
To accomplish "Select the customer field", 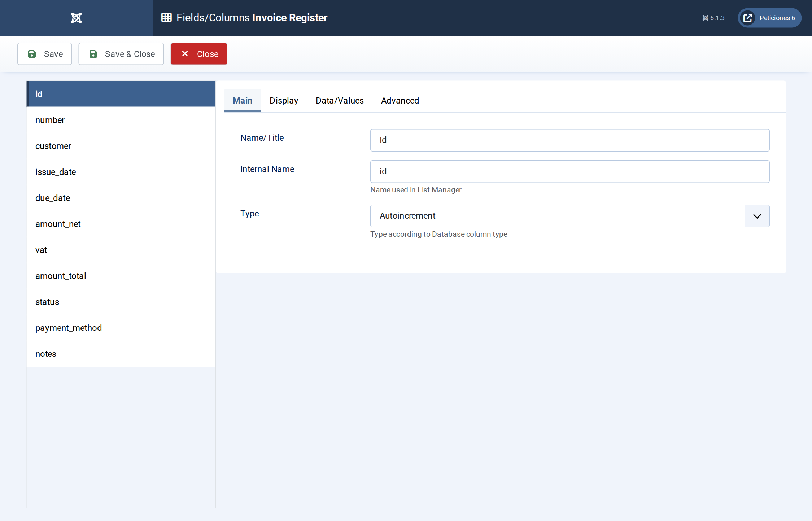I will point(121,146).
